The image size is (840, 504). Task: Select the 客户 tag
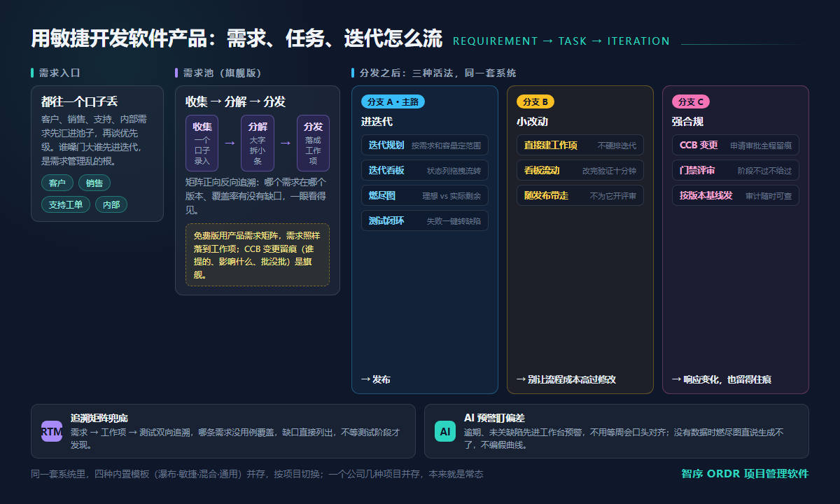pos(57,183)
